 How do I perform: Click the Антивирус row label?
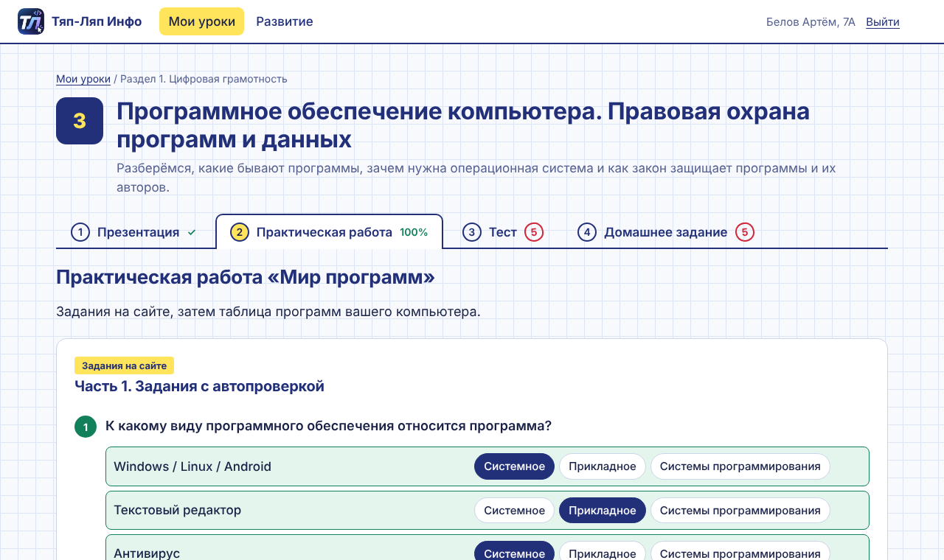click(x=147, y=553)
